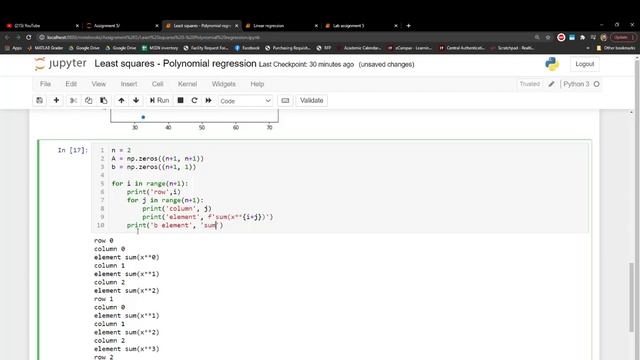The width and height of the screenshot is (640, 360).
Task: Click the Last Checkpoint text
Action: 306,64
